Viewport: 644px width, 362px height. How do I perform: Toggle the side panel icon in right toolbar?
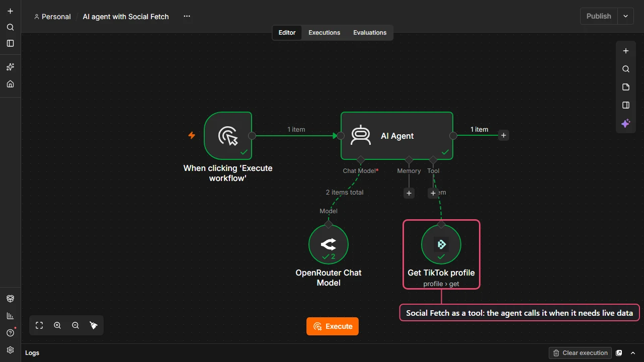tap(626, 105)
